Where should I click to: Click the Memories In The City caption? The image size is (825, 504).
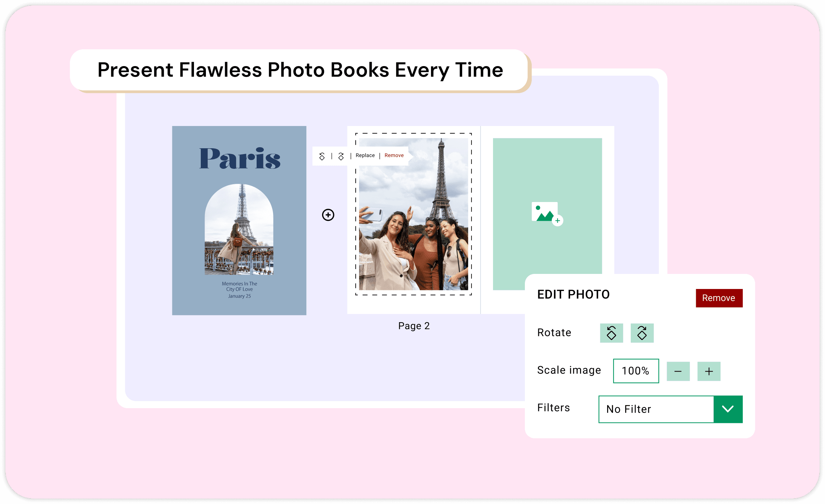pos(239,287)
